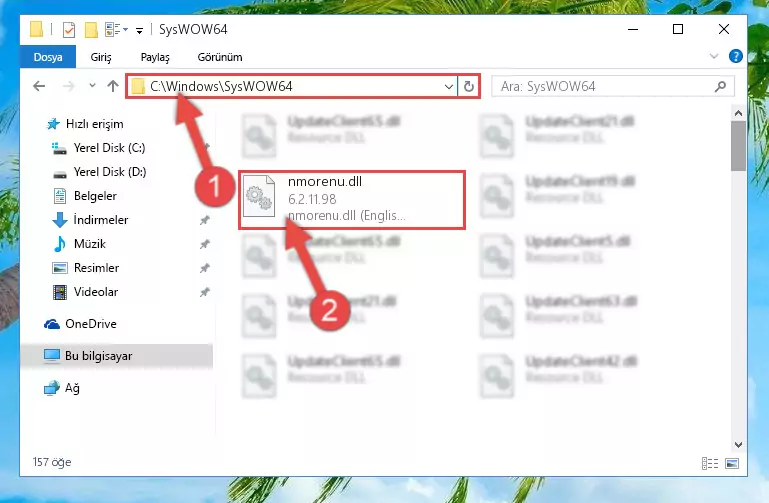Click the Bu bilgisayar monitor icon

tap(51, 356)
